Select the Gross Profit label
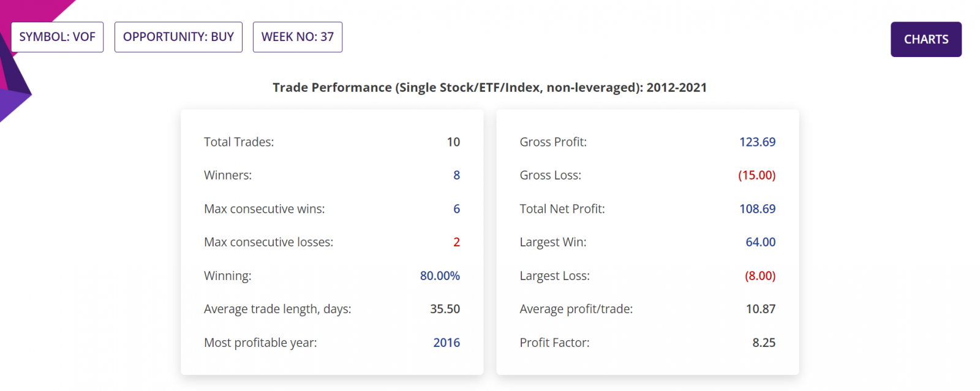This screenshot has height=391, width=980. point(553,142)
